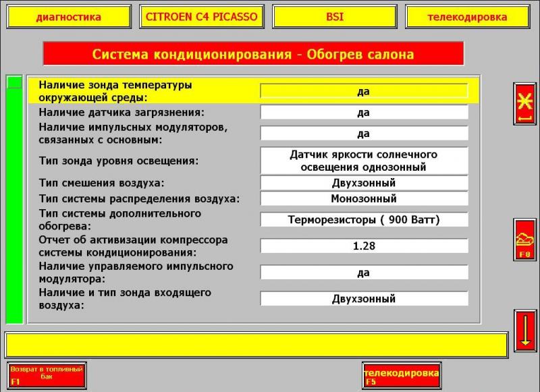Select the наличие импульсных модуляторов value field

pyautogui.click(x=364, y=134)
